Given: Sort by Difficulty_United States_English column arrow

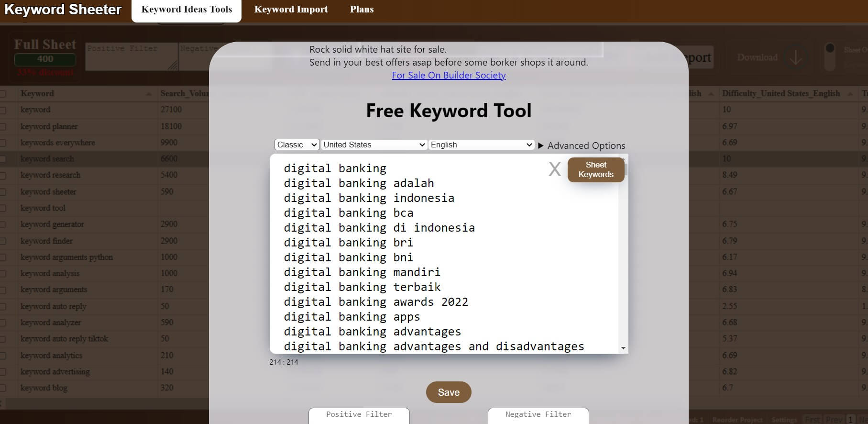Looking at the screenshot, I should (850, 94).
